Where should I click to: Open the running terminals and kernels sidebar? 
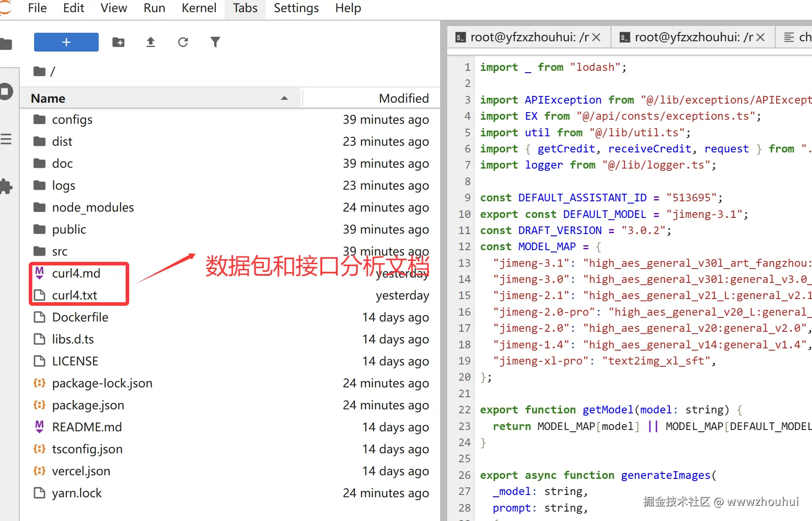pos(6,91)
